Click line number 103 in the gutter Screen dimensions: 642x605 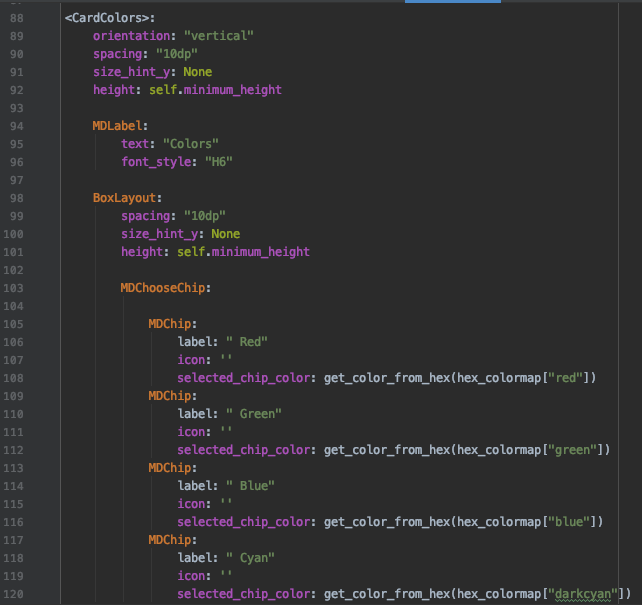[13, 289]
